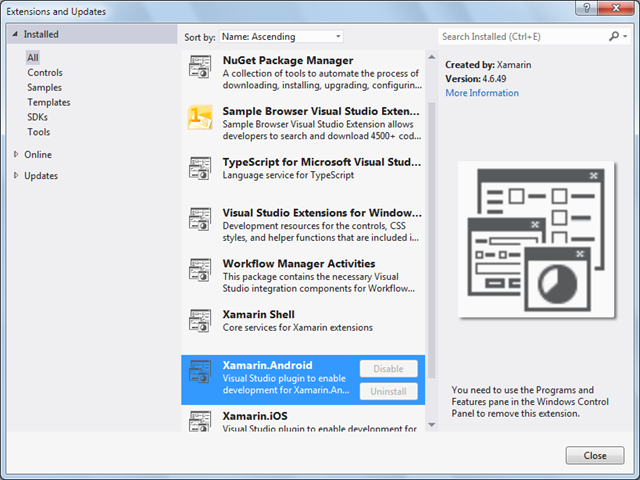This screenshot has width=640, height=480.
Task: Focus the Search Installed input field
Action: [522, 36]
